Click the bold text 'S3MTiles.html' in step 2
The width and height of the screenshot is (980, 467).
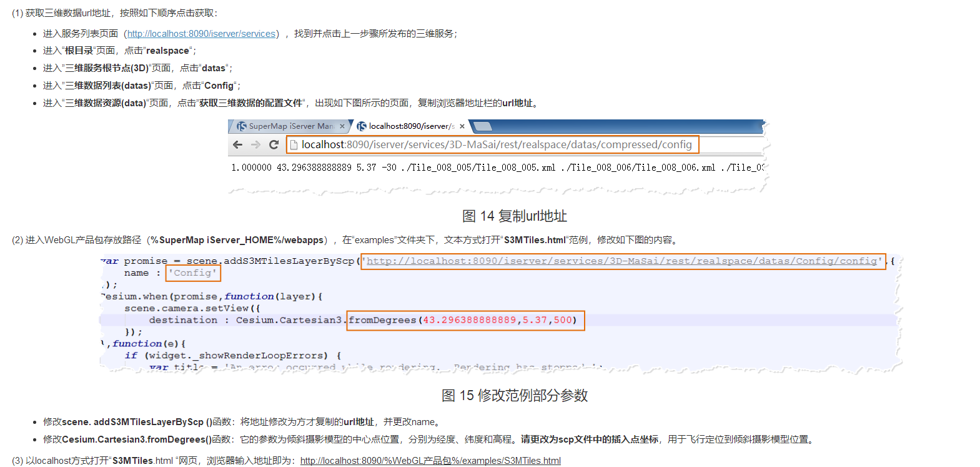click(x=535, y=240)
